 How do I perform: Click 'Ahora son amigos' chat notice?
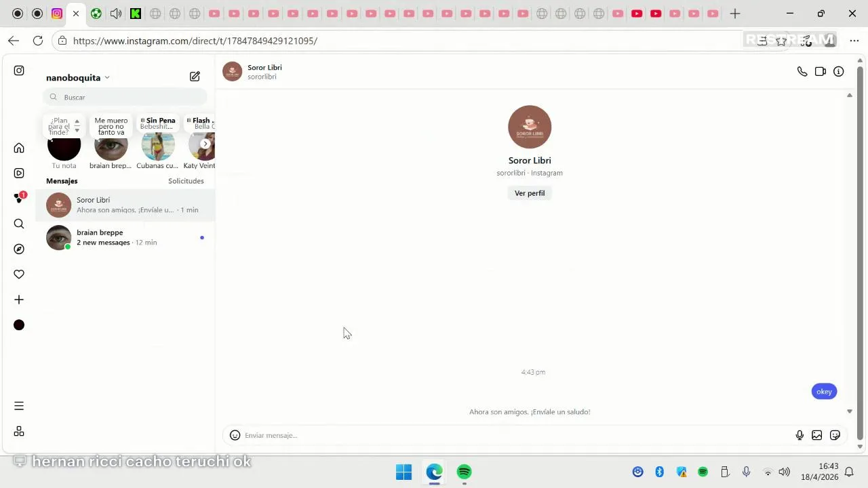click(530, 411)
